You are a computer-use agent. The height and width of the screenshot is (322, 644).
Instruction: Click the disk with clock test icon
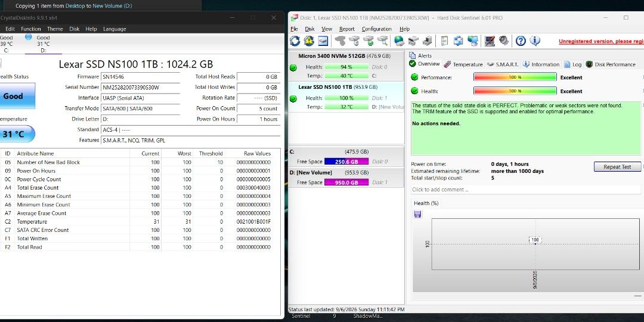(355, 41)
